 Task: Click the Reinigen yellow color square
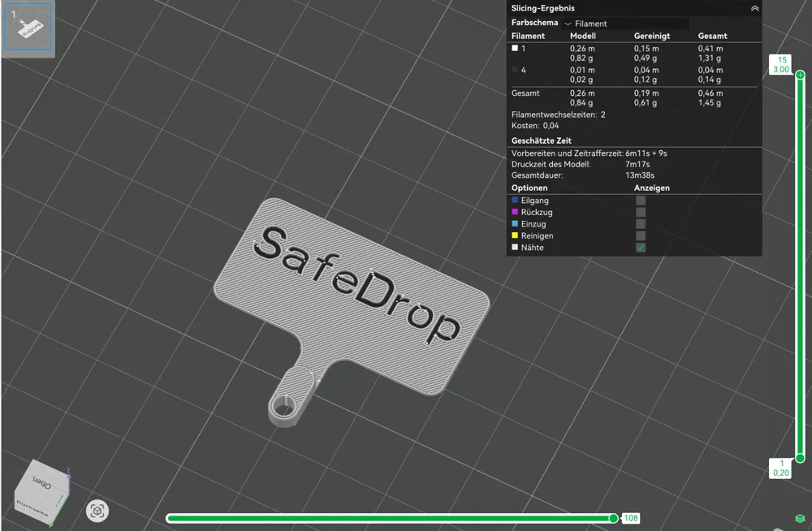(x=515, y=235)
